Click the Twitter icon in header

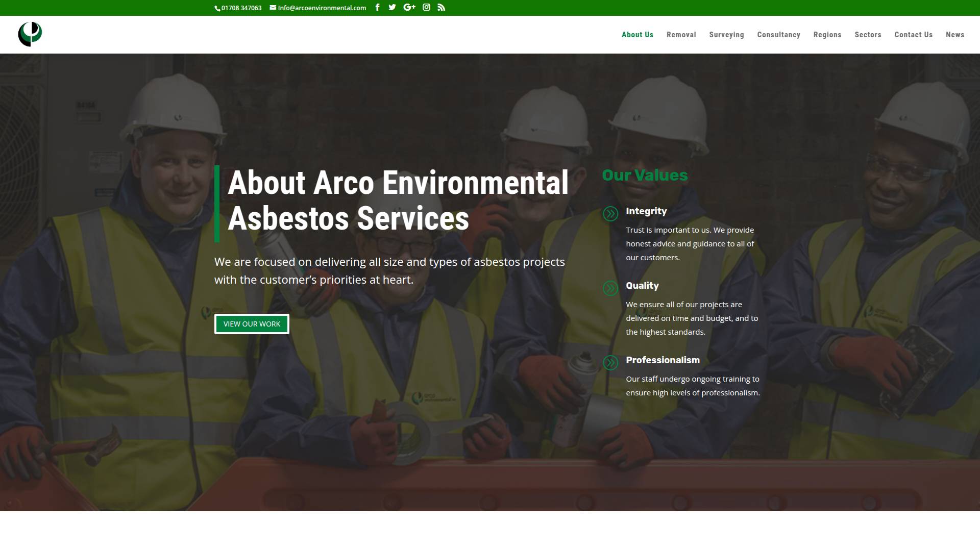pos(391,7)
